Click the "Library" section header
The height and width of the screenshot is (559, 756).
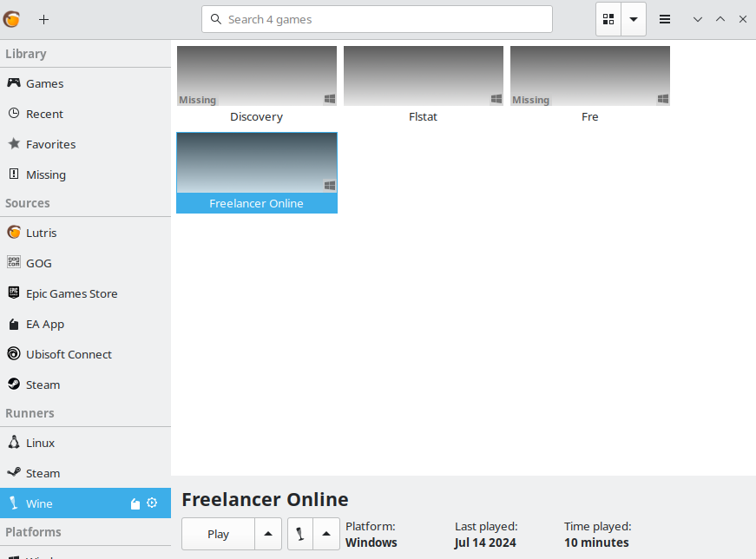26,54
